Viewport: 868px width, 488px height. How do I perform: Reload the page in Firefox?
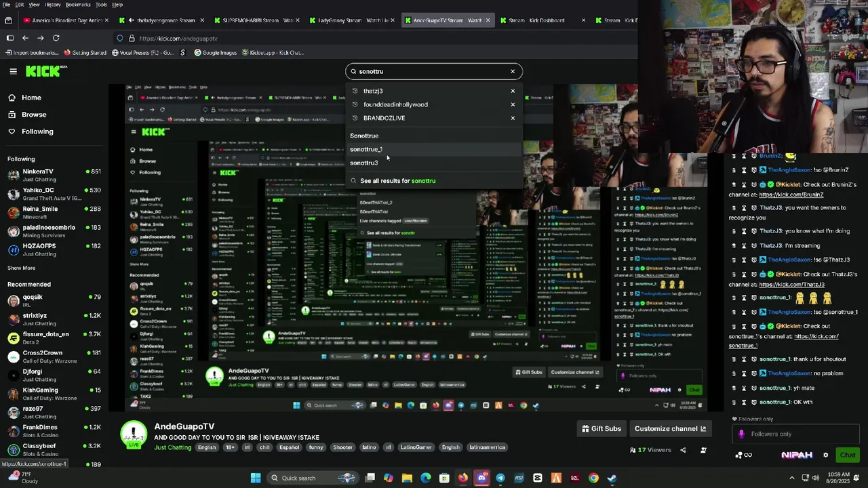tap(56, 38)
